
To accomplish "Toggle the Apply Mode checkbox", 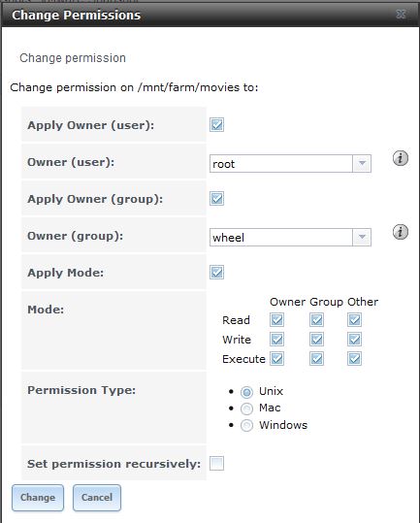I will [216, 273].
